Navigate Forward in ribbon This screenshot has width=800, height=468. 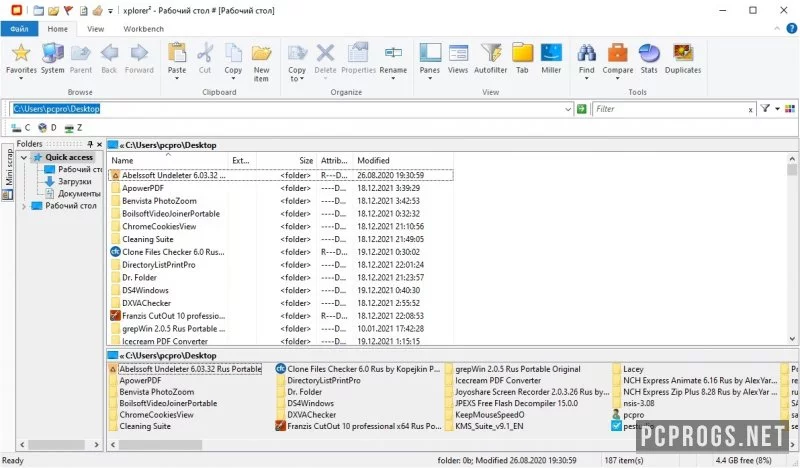(139, 60)
